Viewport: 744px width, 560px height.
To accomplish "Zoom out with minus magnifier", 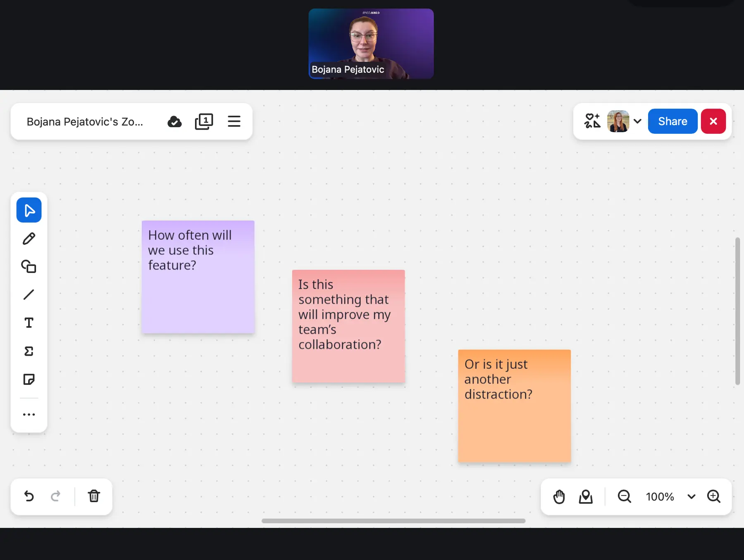I will pos(624,496).
